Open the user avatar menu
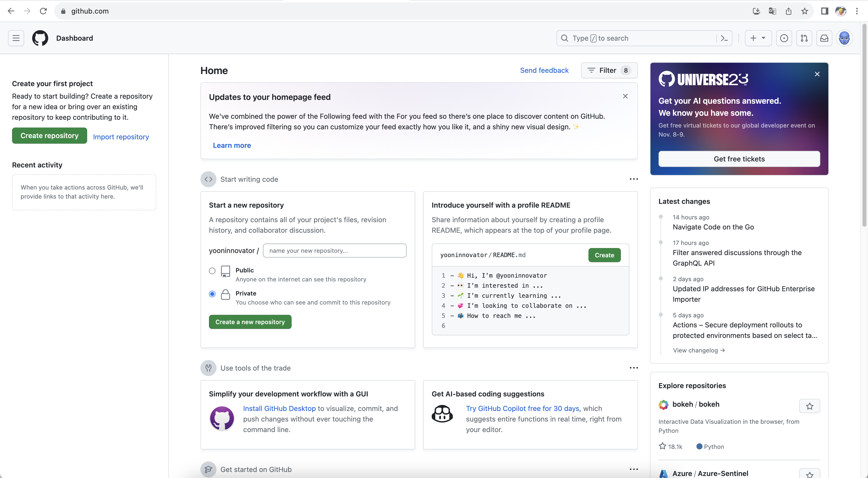The height and width of the screenshot is (478, 868). (844, 38)
